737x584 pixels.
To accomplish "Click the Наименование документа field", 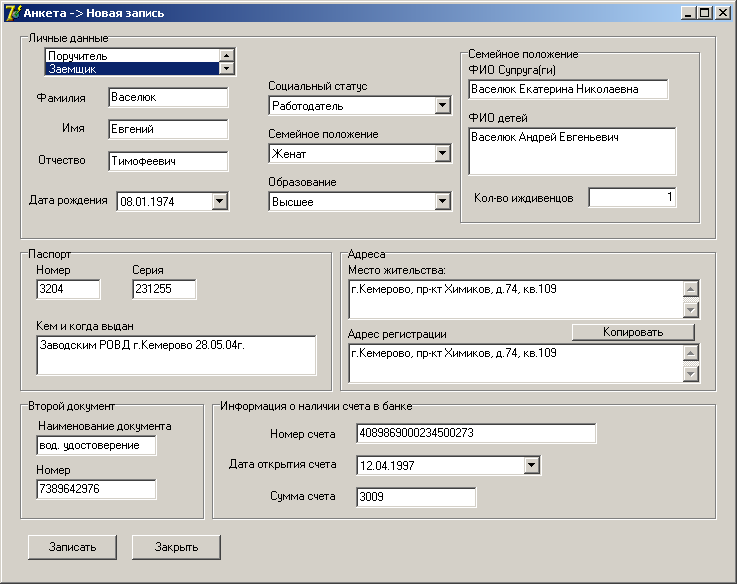I will pos(96,445).
